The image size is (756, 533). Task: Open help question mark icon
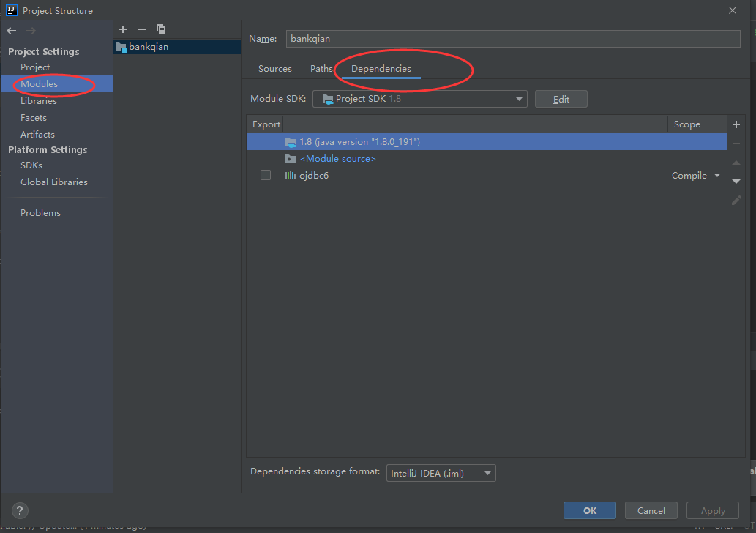[x=20, y=510]
